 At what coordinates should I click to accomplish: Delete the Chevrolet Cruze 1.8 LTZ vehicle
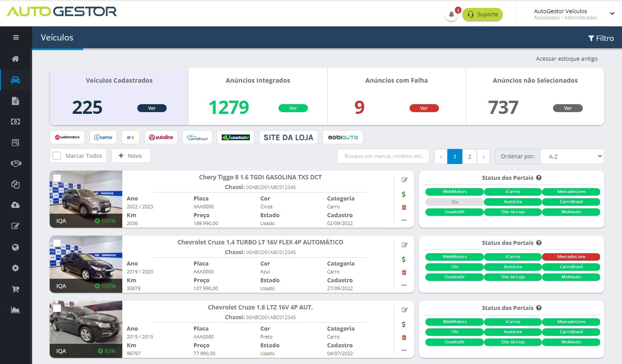(x=404, y=337)
